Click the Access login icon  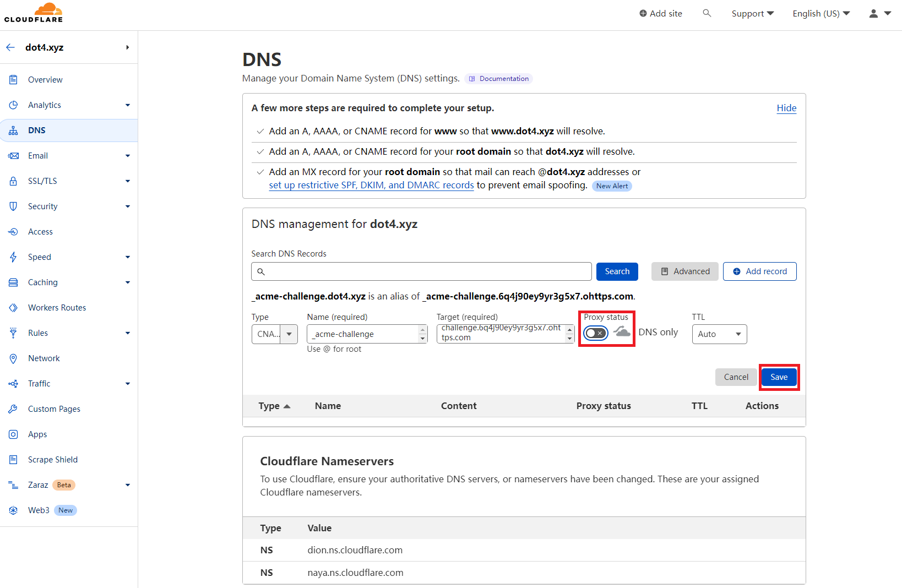pos(13,232)
